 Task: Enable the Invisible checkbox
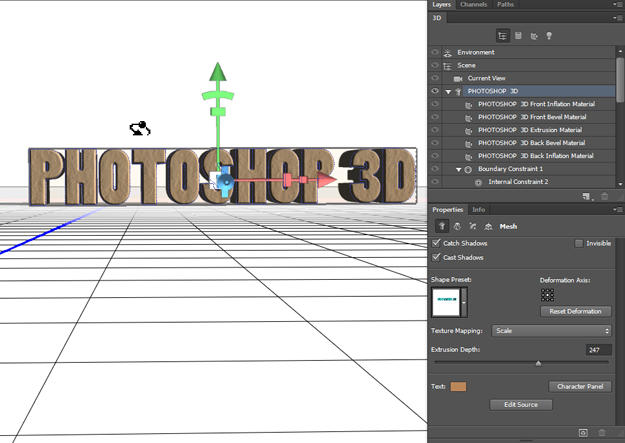[579, 243]
